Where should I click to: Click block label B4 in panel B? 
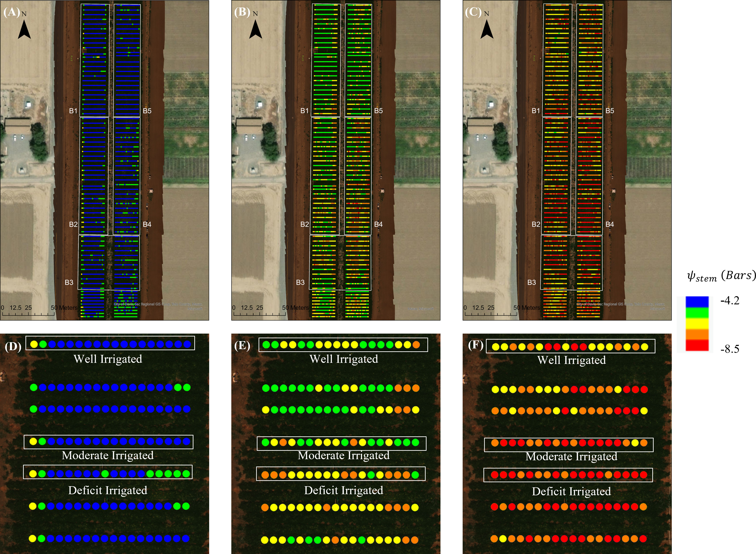378,224
